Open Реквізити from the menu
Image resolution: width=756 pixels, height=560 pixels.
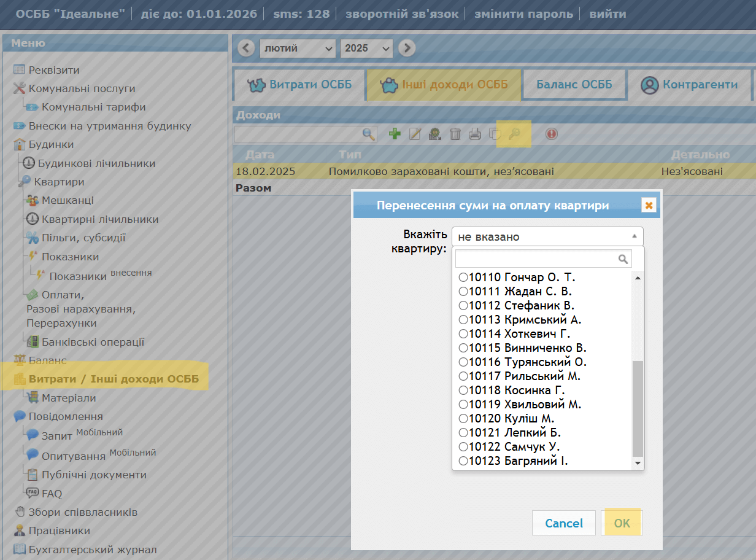[54, 70]
